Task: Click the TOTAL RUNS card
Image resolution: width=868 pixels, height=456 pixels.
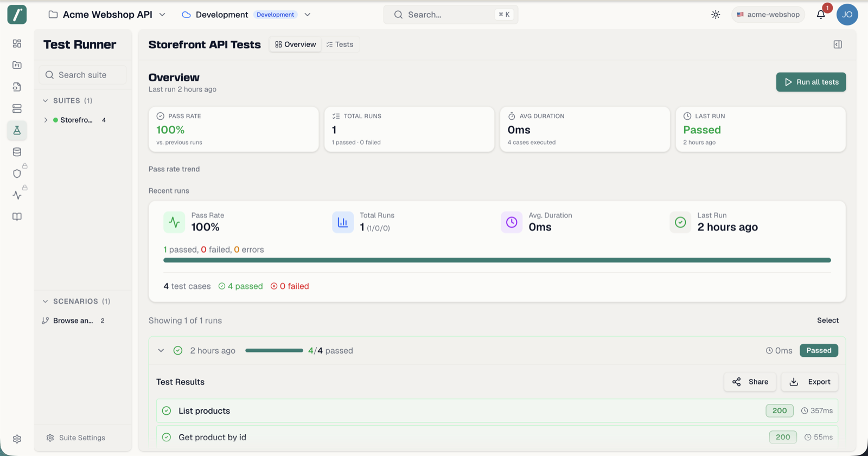Action: point(410,129)
